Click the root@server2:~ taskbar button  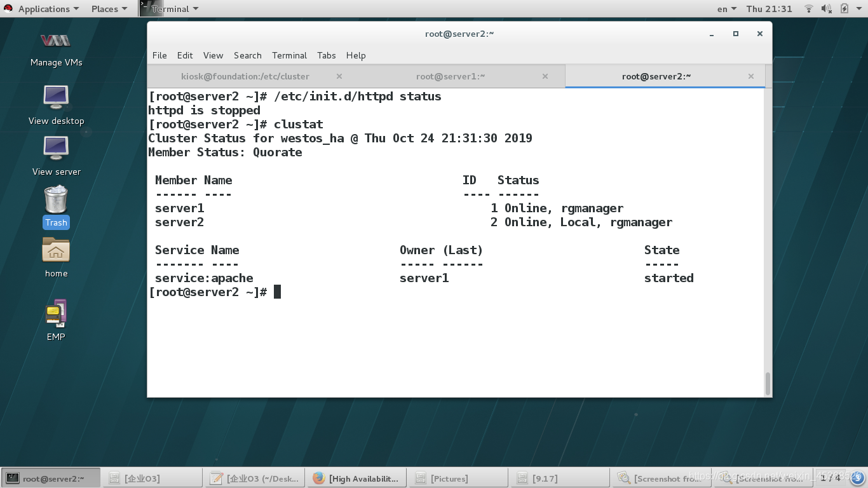(51, 478)
